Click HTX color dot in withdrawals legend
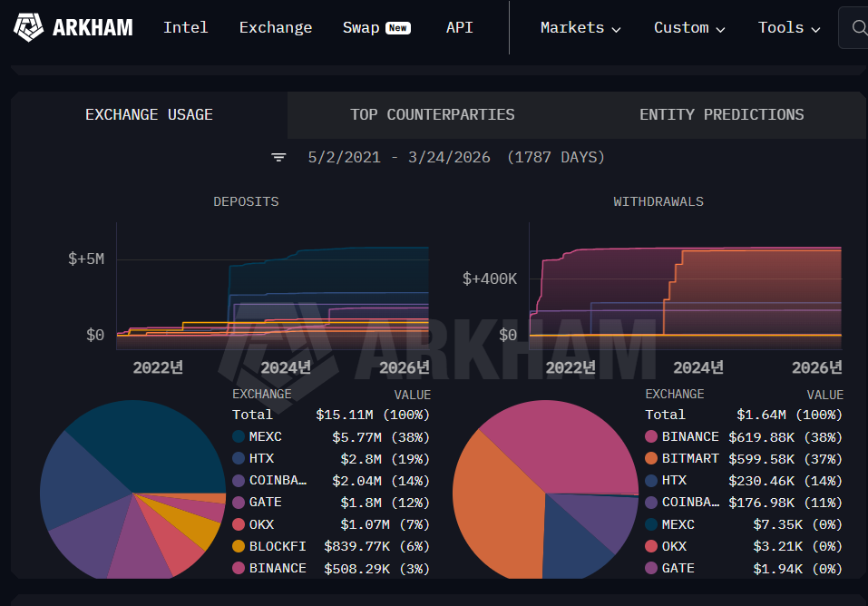The height and width of the screenshot is (606, 868). coord(651,480)
